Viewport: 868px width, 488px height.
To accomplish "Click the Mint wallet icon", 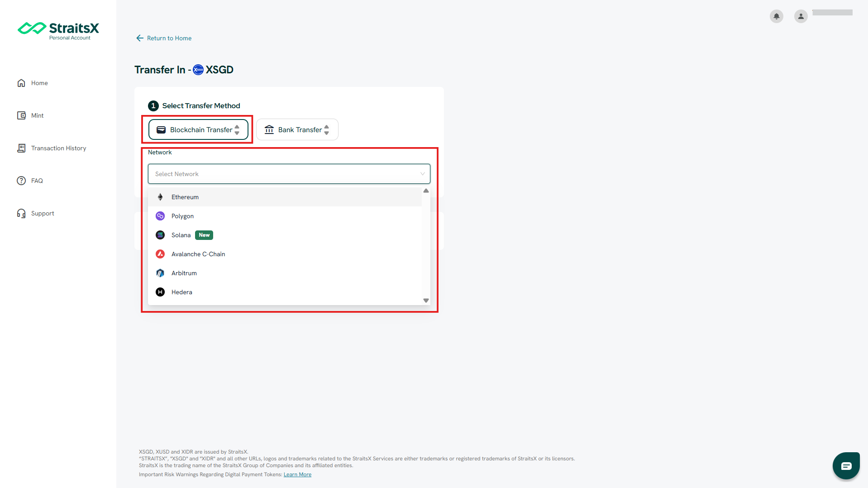I will (x=21, y=115).
